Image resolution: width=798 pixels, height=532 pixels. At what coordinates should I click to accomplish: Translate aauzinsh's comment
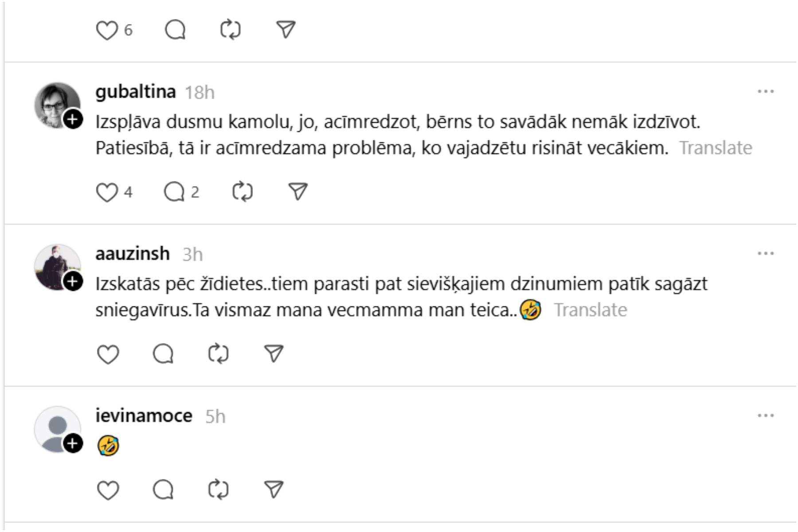point(591,310)
